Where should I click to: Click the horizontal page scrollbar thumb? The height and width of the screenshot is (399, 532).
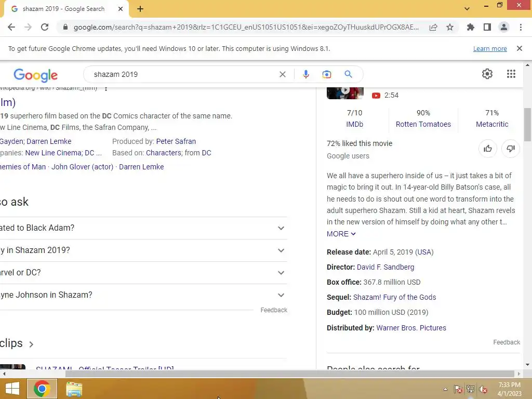289,374
